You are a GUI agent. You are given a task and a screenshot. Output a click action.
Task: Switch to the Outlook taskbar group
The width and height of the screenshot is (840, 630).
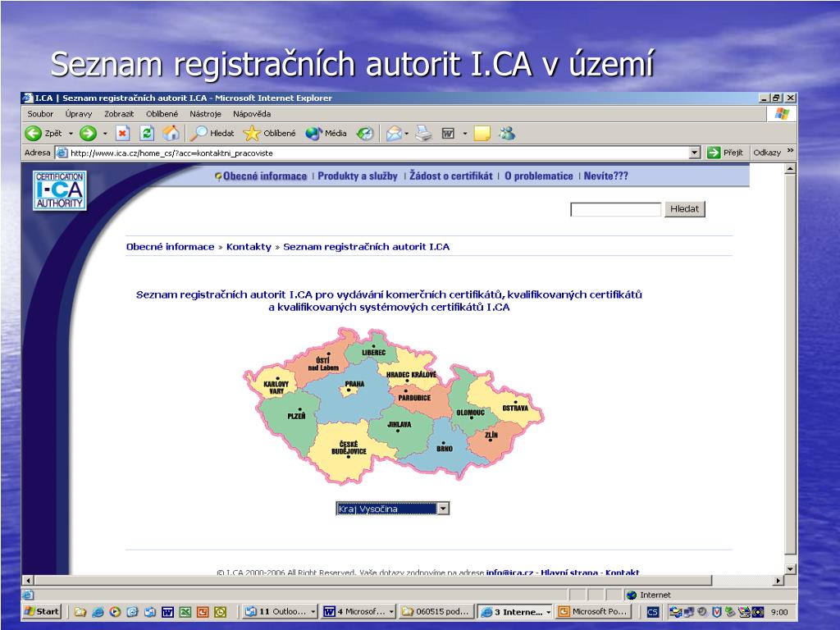pyautogui.click(x=280, y=611)
